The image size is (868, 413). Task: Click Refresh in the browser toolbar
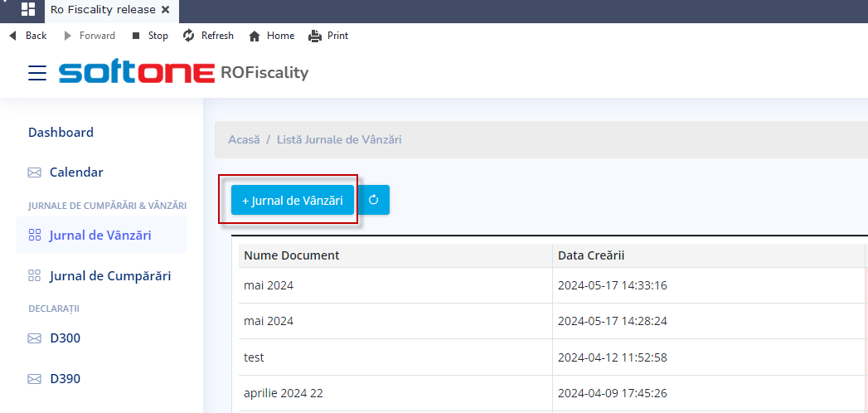(x=208, y=36)
